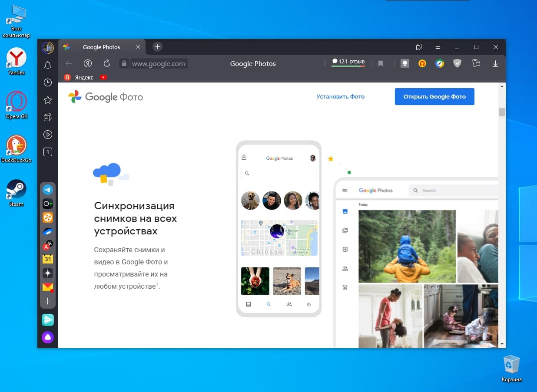The image size is (537, 392).
Task: Open Яндекс bookmark in bookmarks bar
Action: (x=79, y=77)
